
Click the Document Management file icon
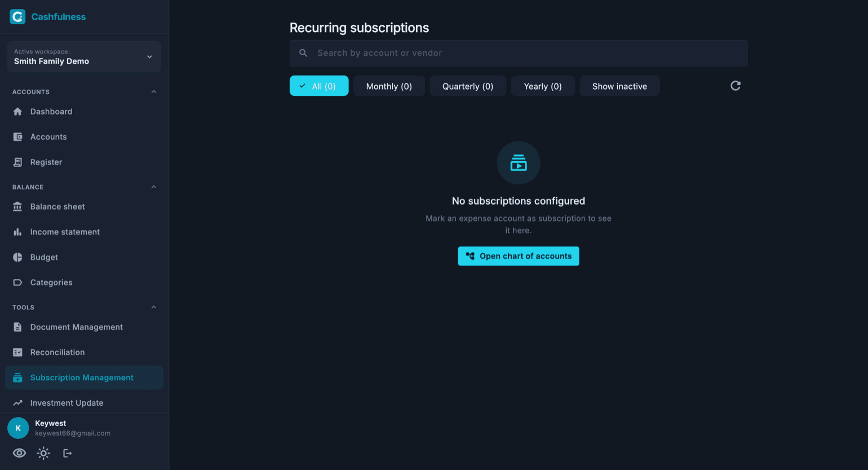[17, 327]
